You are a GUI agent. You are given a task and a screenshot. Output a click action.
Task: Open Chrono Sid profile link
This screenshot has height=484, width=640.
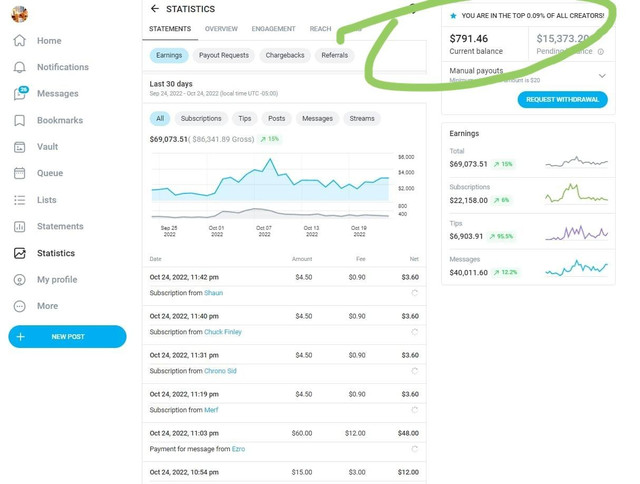point(220,371)
